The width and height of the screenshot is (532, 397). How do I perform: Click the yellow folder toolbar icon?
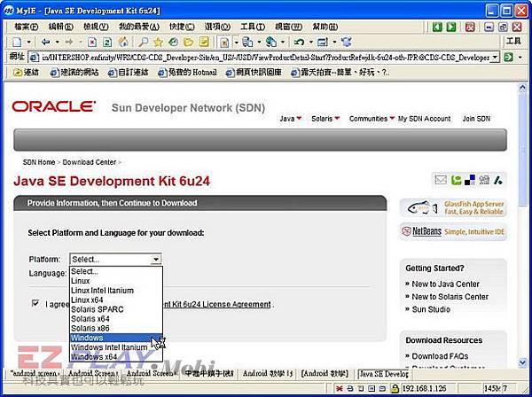tap(188, 42)
